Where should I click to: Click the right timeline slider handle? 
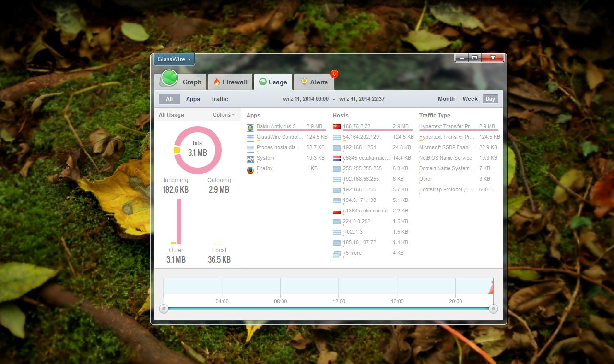493,309
